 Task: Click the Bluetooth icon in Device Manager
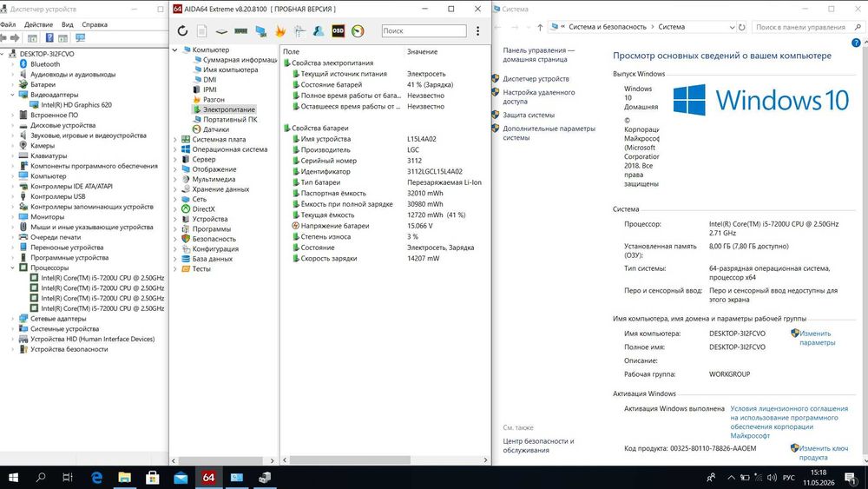point(23,63)
